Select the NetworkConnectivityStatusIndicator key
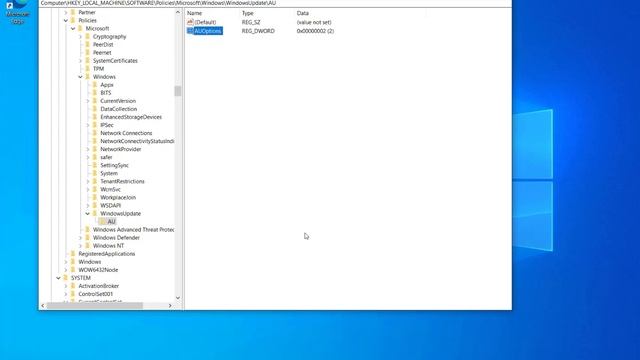 tap(137, 141)
